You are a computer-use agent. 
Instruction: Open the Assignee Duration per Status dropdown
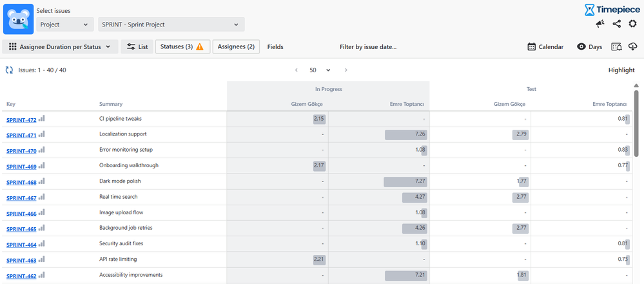pyautogui.click(x=60, y=46)
